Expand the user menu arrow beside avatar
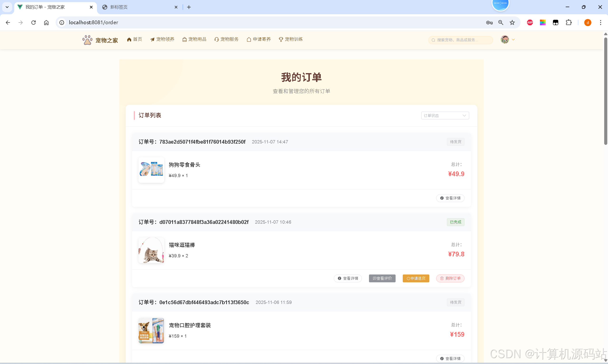Screen dimensions: 608x364 [513, 39]
